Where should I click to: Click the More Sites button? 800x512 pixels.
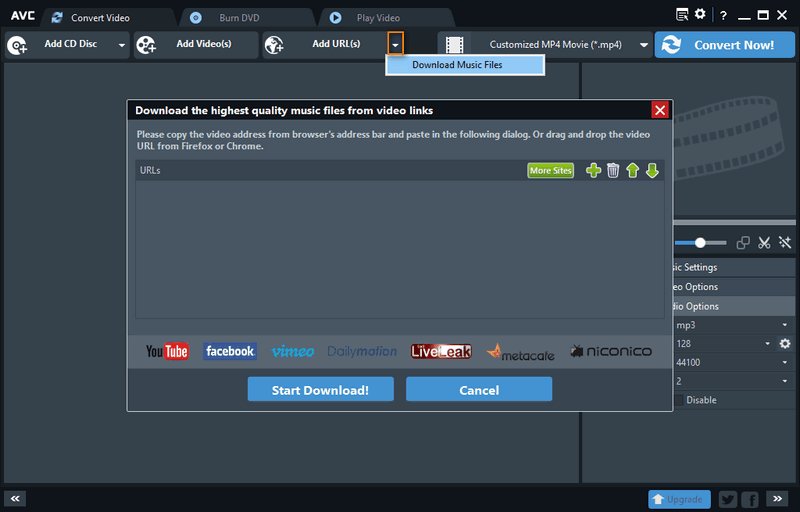(x=551, y=170)
